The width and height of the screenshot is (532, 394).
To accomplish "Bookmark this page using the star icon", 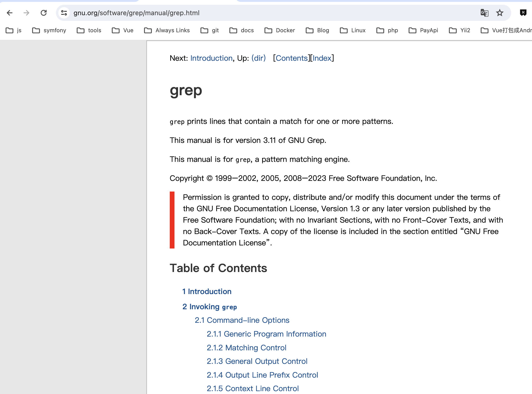I will pos(500,13).
